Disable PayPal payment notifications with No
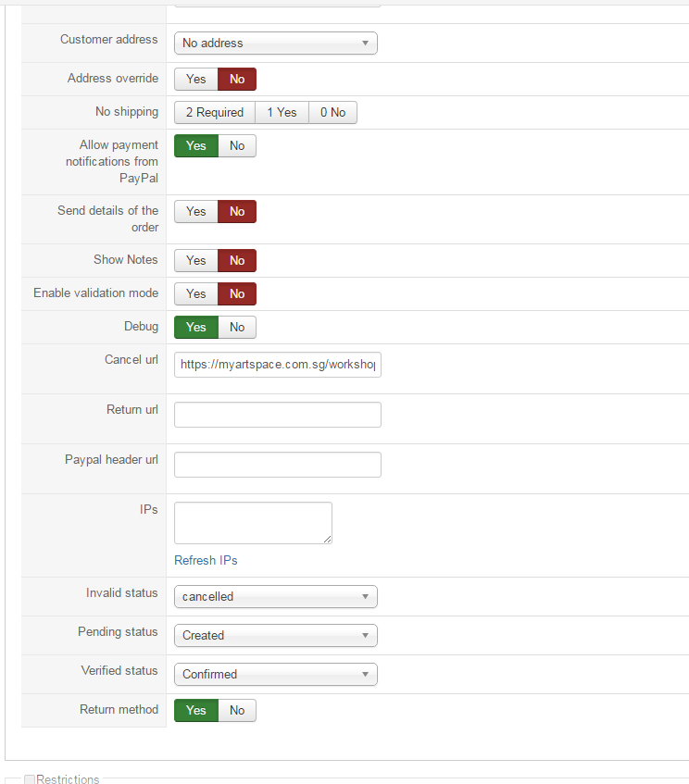689x784 pixels. pos(237,146)
